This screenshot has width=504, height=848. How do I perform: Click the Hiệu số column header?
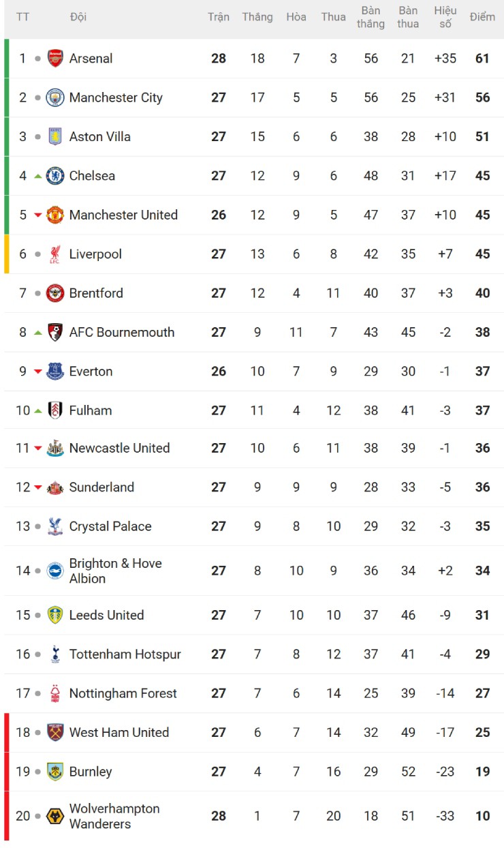pyautogui.click(x=445, y=17)
